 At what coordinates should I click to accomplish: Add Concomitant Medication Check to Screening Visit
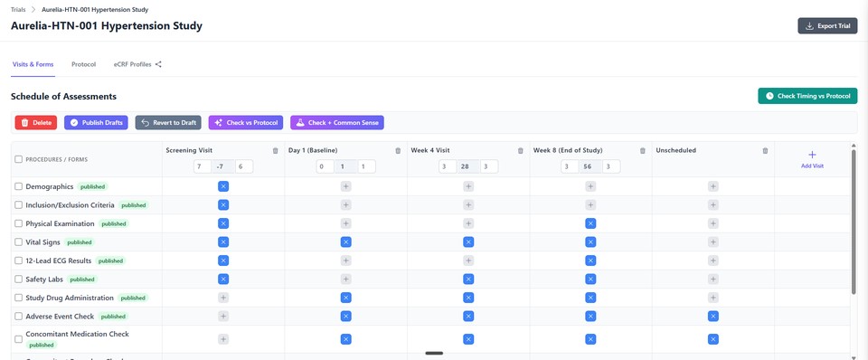coord(223,339)
